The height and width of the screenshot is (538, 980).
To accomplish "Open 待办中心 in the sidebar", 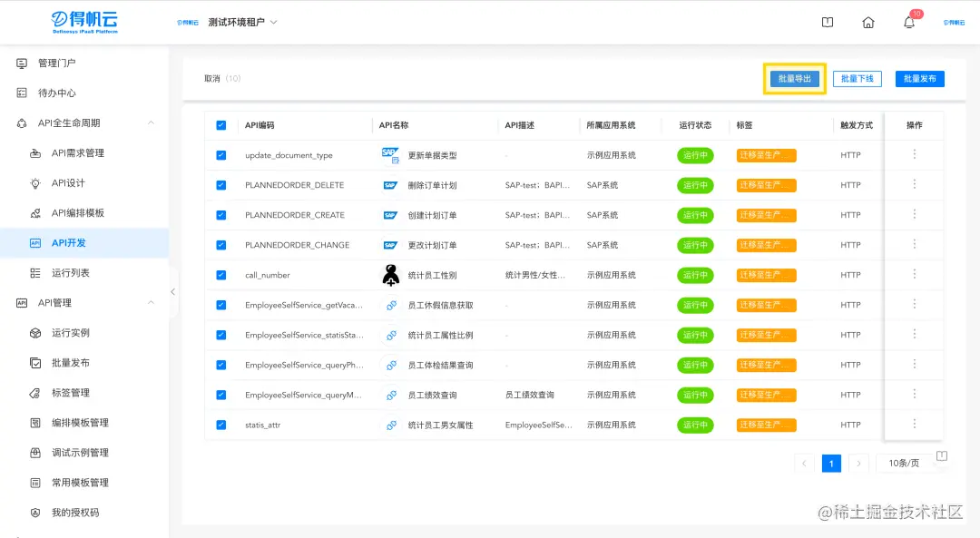I will (57, 93).
